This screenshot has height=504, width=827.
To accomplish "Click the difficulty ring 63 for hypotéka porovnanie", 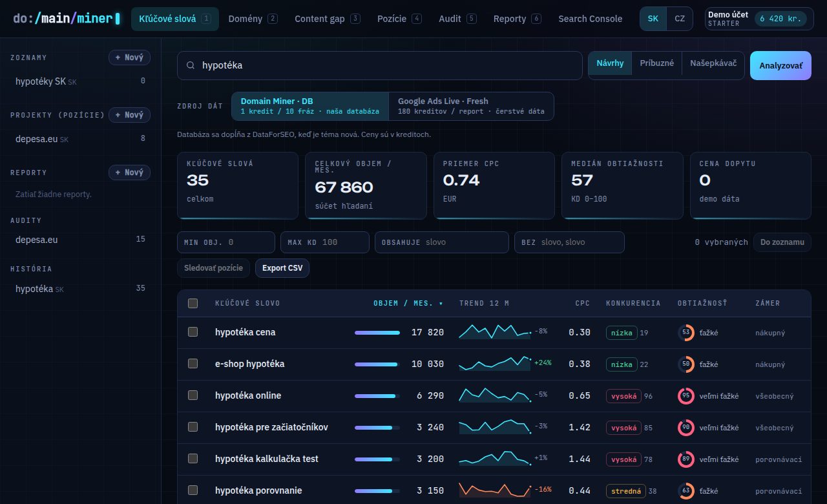I will tap(686, 491).
